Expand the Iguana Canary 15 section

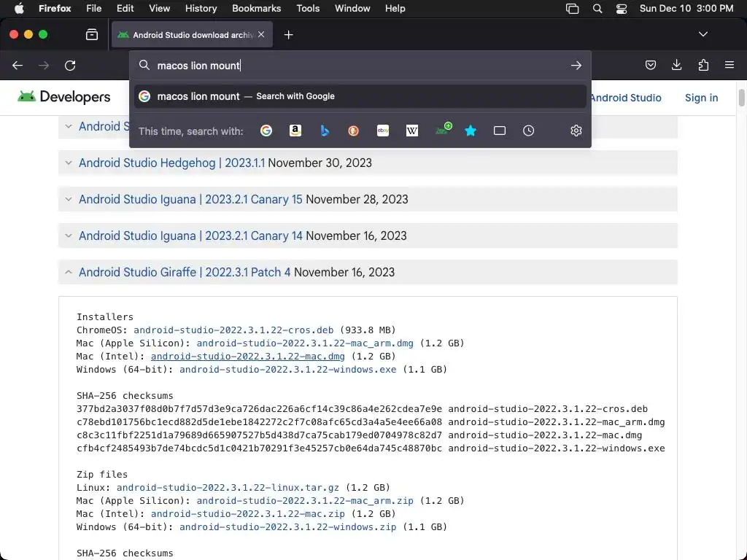(368, 199)
